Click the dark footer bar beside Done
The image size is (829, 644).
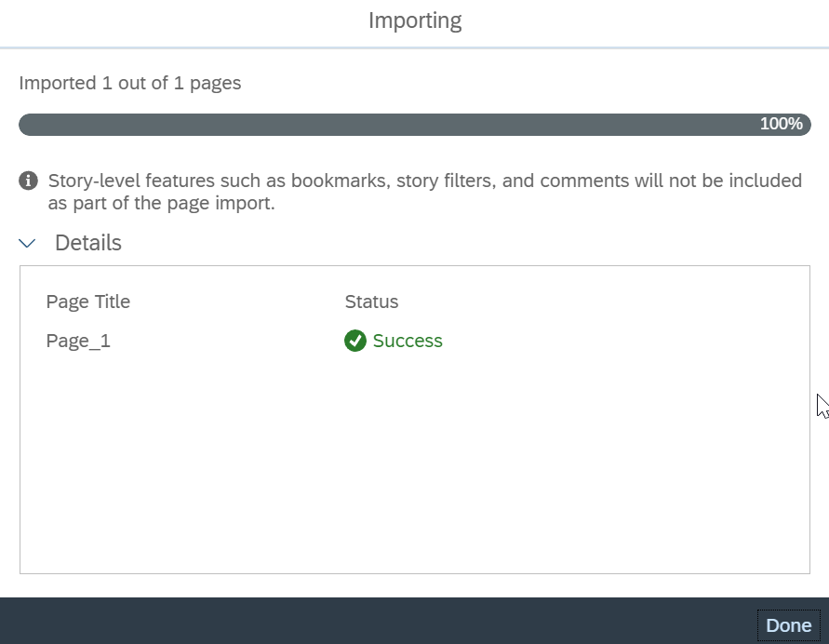pyautogui.click(x=378, y=621)
